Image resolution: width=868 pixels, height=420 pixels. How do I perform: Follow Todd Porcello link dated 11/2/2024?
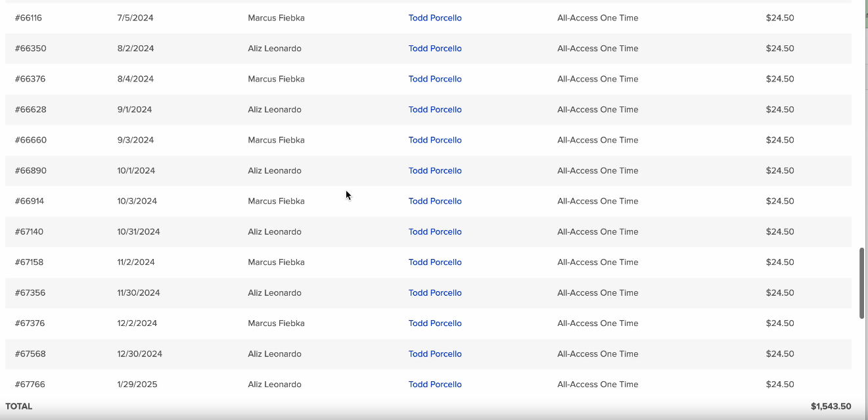tap(435, 262)
